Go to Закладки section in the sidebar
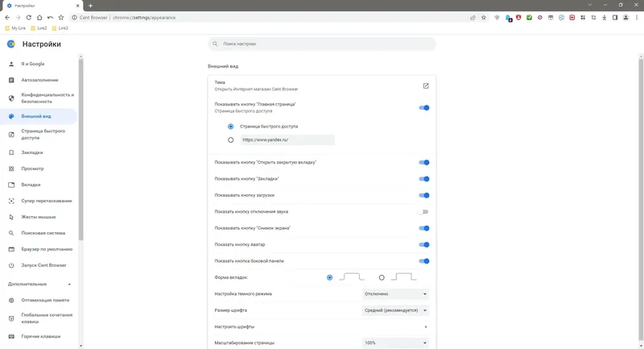 pyautogui.click(x=32, y=152)
